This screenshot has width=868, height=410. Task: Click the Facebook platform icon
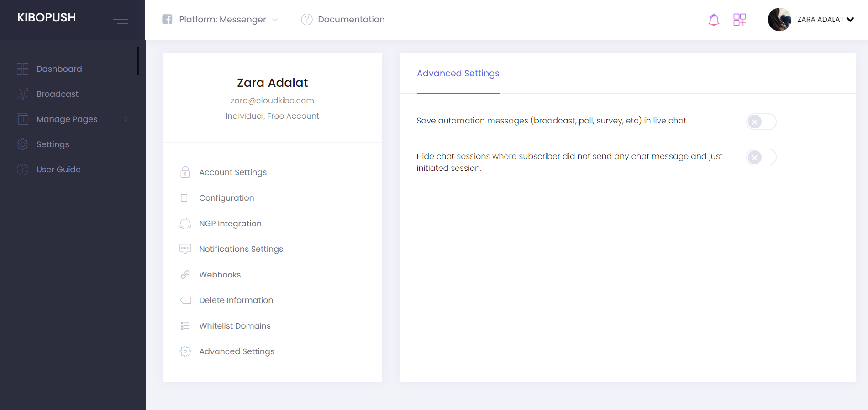167,19
